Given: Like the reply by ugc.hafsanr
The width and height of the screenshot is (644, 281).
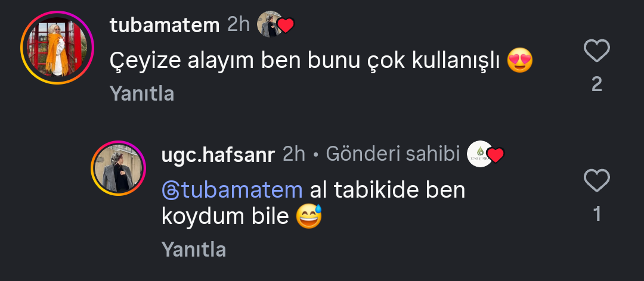Looking at the screenshot, I should (596, 180).
